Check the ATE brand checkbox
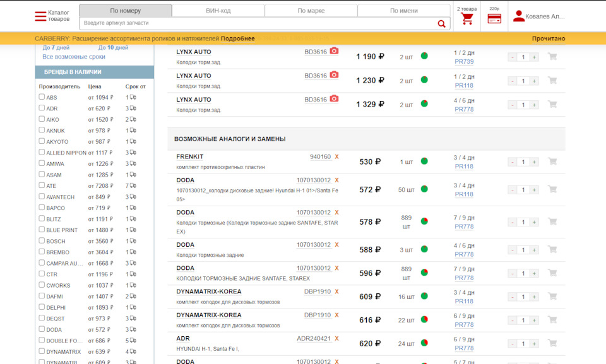The width and height of the screenshot is (606, 364). click(x=42, y=185)
